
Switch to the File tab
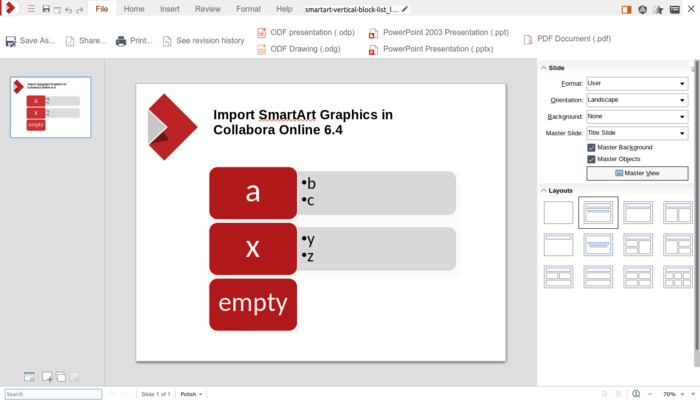tap(101, 9)
